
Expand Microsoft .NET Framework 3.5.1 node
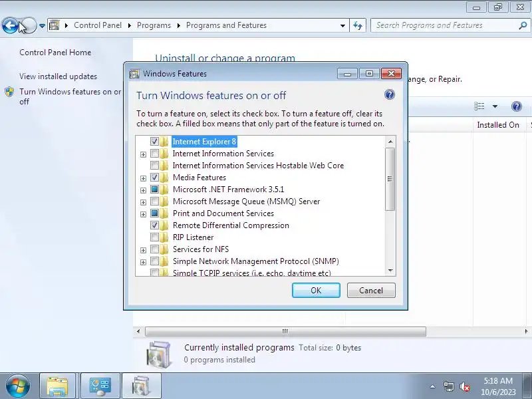(x=143, y=190)
